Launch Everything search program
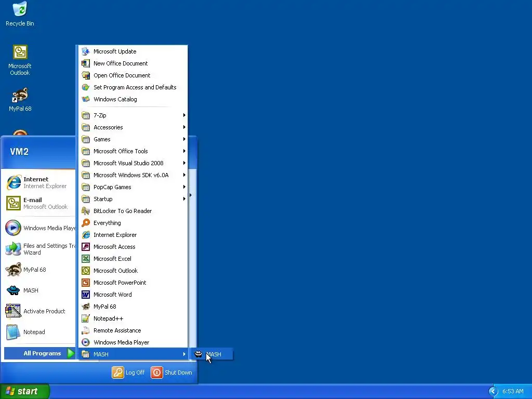 point(133,223)
